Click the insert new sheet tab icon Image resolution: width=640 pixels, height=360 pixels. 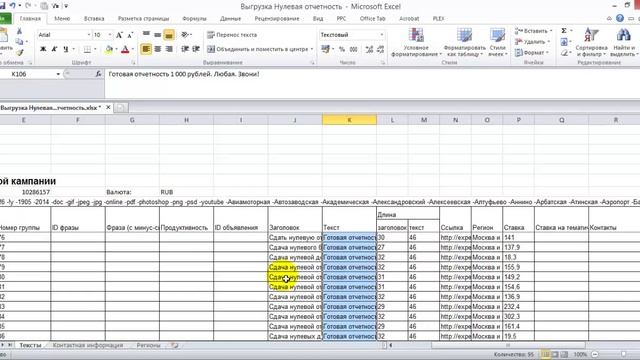175,345
